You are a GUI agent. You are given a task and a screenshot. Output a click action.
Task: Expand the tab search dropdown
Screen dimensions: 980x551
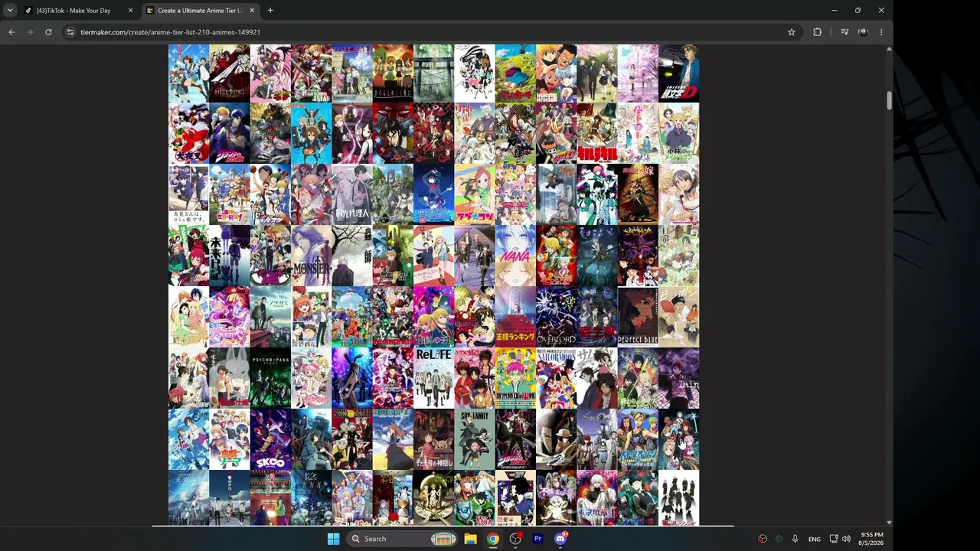10,11
